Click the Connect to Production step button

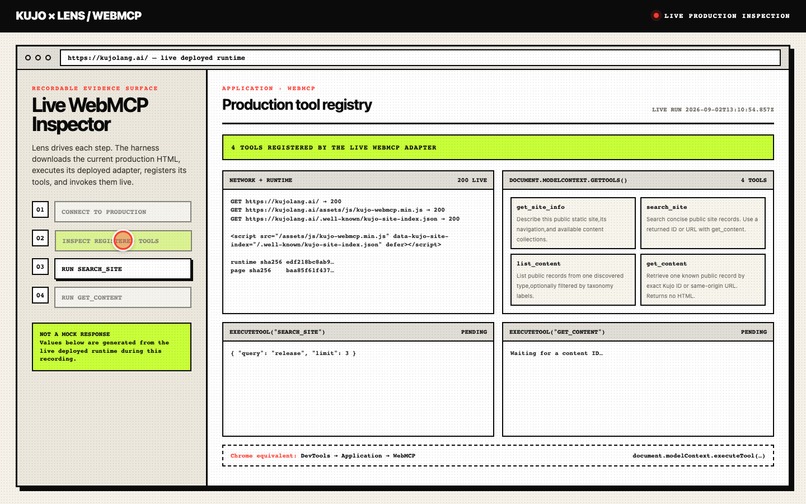click(123, 211)
